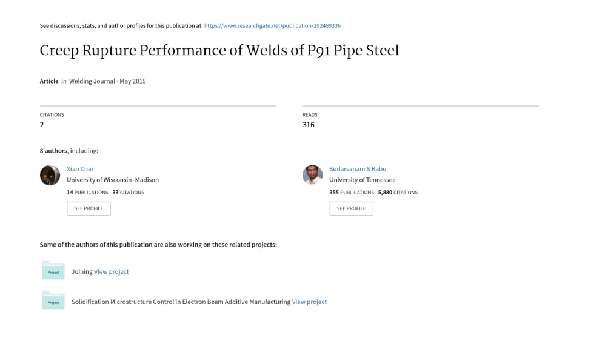Click 355 Publications count for Babu
Viewport: 605px width, 364px height.
pyautogui.click(x=352, y=193)
